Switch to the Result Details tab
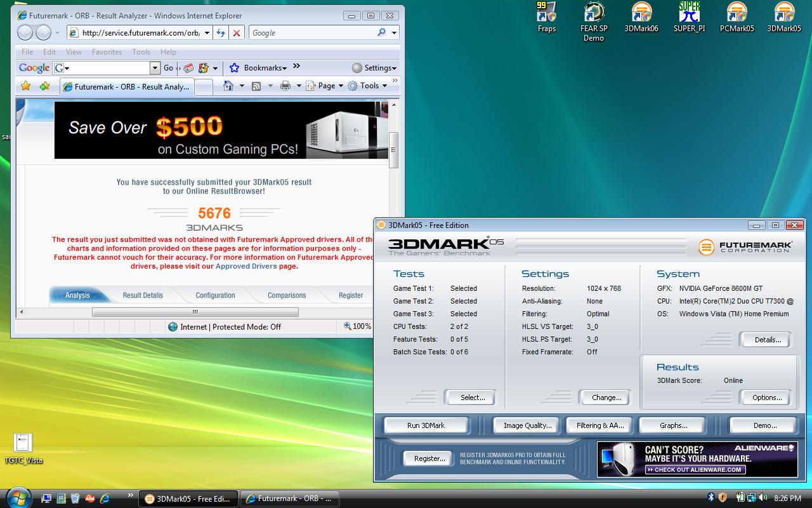 [143, 295]
